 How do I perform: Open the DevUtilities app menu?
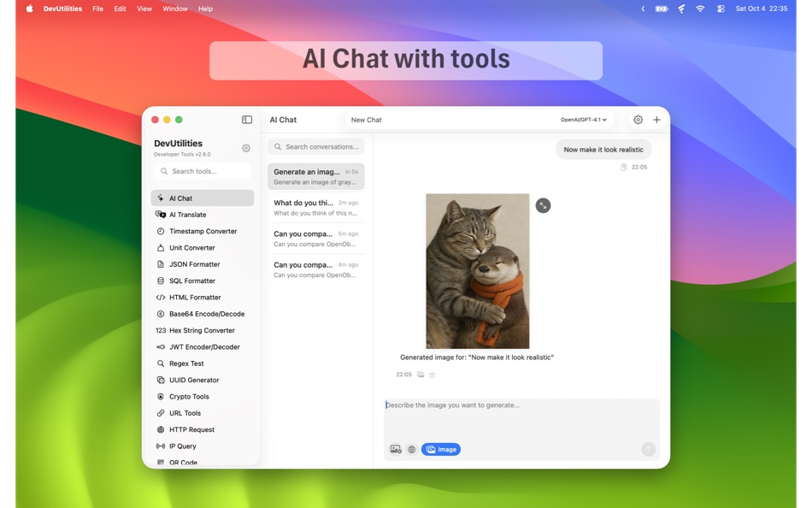coord(62,9)
